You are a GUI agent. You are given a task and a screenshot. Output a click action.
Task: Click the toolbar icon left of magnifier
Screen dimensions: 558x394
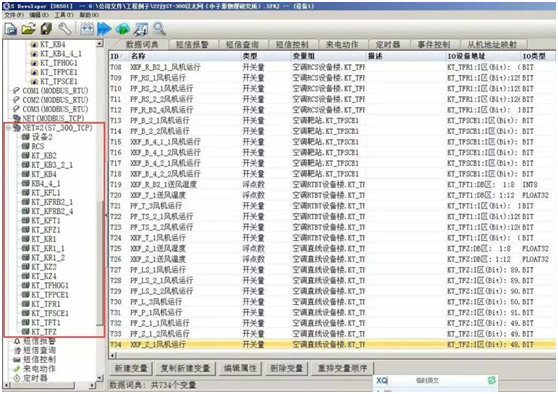(x=141, y=29)
